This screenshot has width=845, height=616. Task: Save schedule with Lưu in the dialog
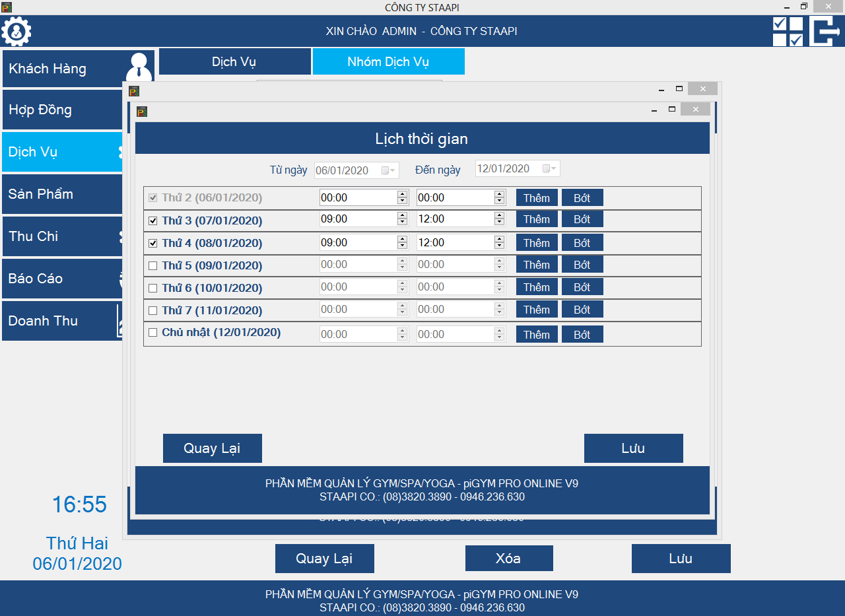click(633, 448)
